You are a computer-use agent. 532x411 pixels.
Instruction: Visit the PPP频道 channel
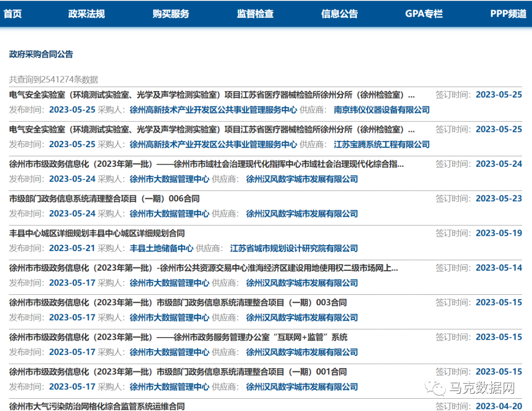pos(506,14)
